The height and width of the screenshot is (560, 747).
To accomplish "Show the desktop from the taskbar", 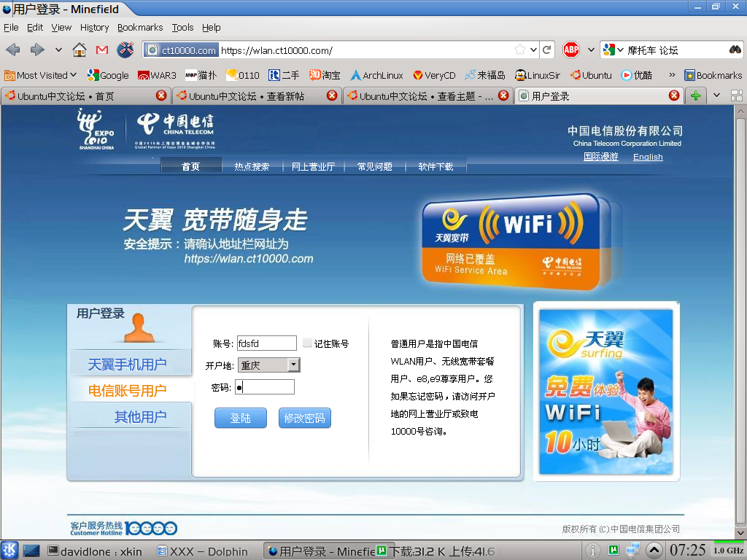I will point(31,551).
